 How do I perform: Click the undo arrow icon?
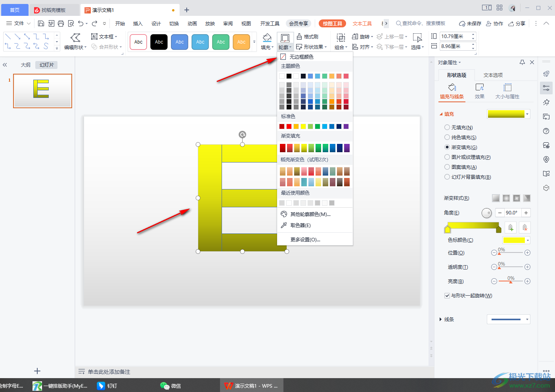[81, 23]
